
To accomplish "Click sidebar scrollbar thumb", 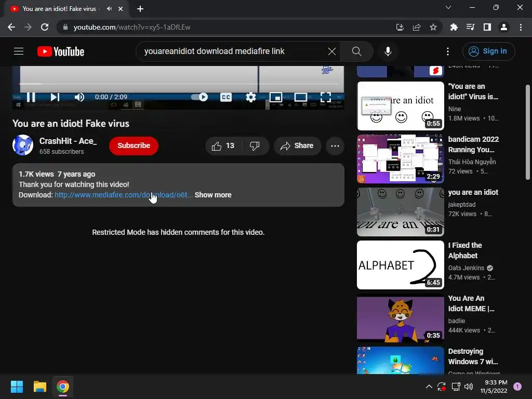I will [528, 132].
